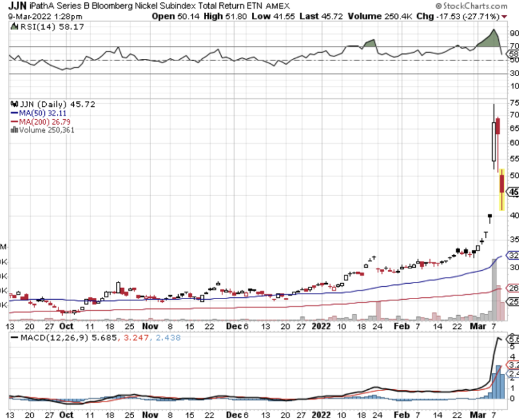Click the Volume 250,361 legend label
Screen dimensions: 519x420
(47, 130)
